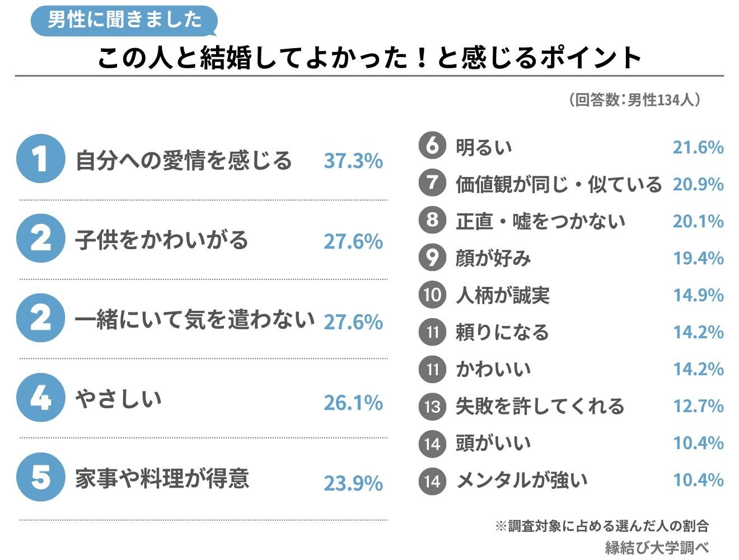Click the blue number 5 rank badge

tap(40, 478)
